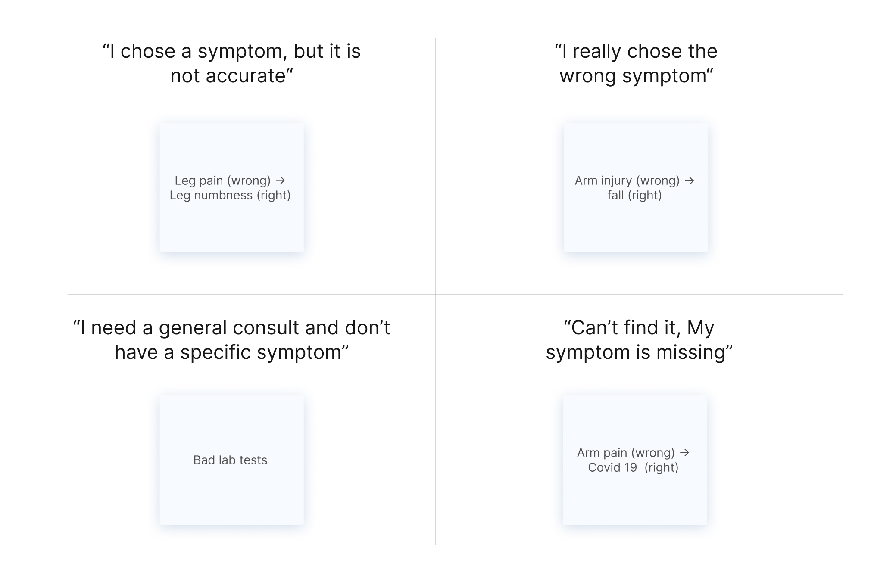
Task: Click the horizontal divider line below Leg pain card
Action: pyautogui.click(x=231, y=294)
